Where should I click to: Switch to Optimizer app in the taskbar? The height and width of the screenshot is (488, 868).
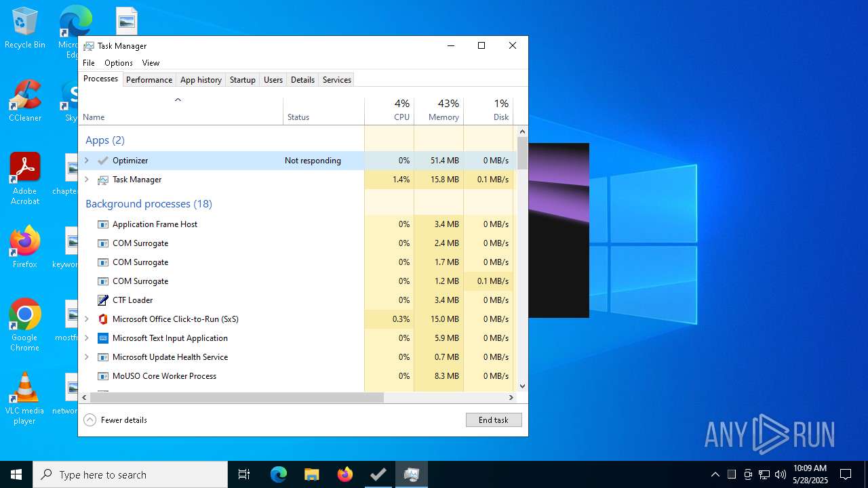378,474
